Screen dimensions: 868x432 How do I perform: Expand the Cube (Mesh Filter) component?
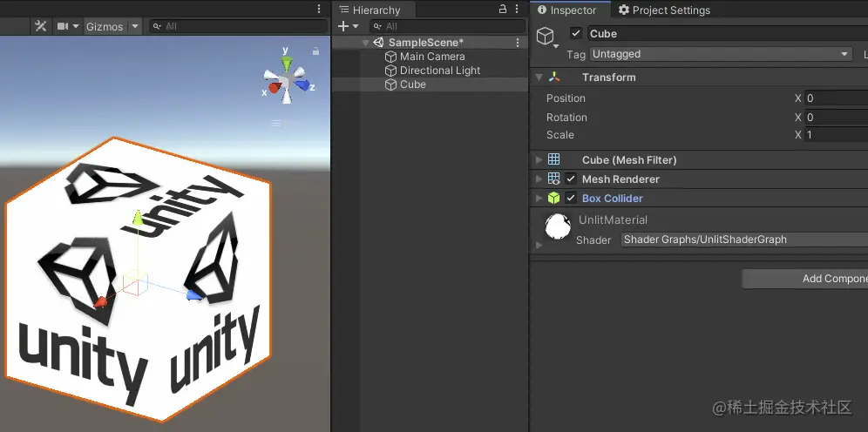pos(539,160)
